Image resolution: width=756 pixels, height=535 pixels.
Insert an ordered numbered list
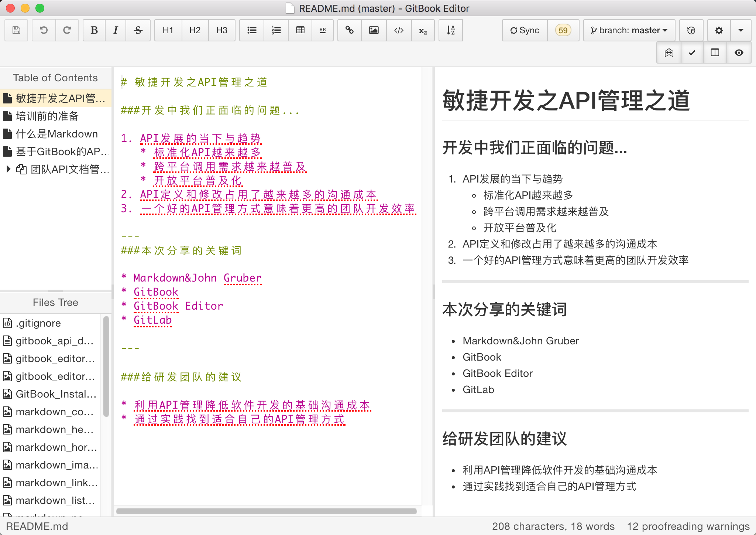[x=276, y=30]
